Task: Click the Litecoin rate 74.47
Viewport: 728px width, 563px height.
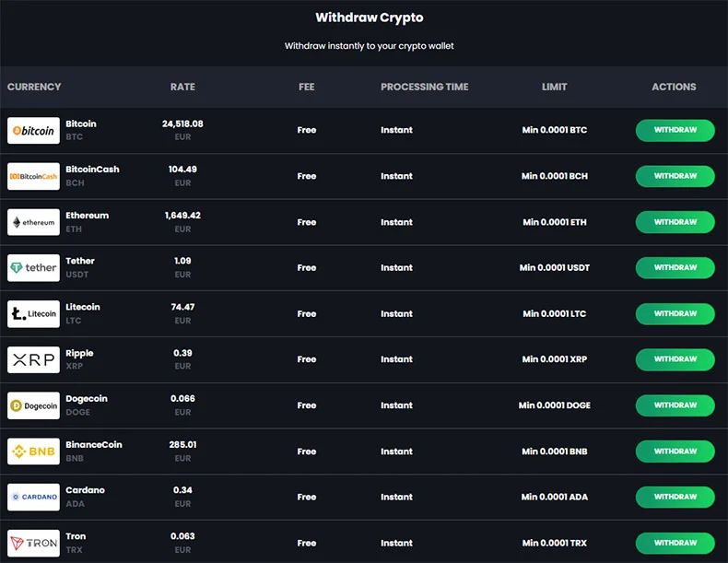Action: coord(182,307)
